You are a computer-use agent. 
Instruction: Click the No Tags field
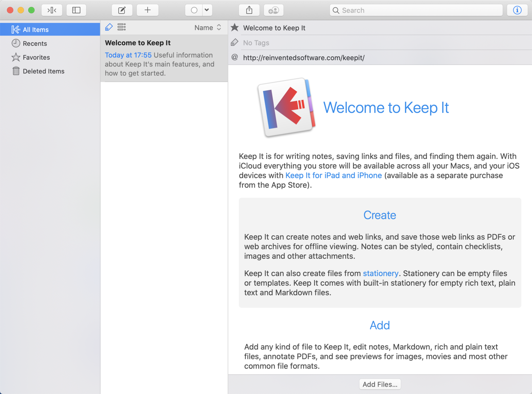pos(386,43)
